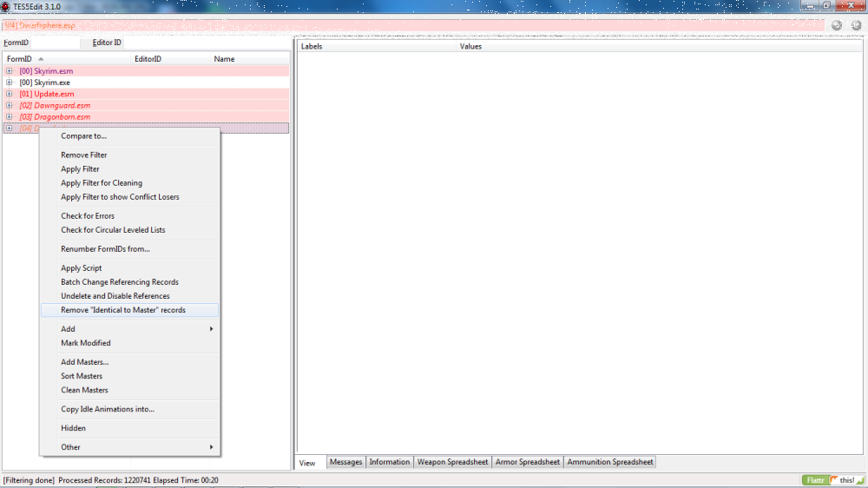Switch to the Messages tab
This screenshot has height=488, width=868.
pos(346,462)
